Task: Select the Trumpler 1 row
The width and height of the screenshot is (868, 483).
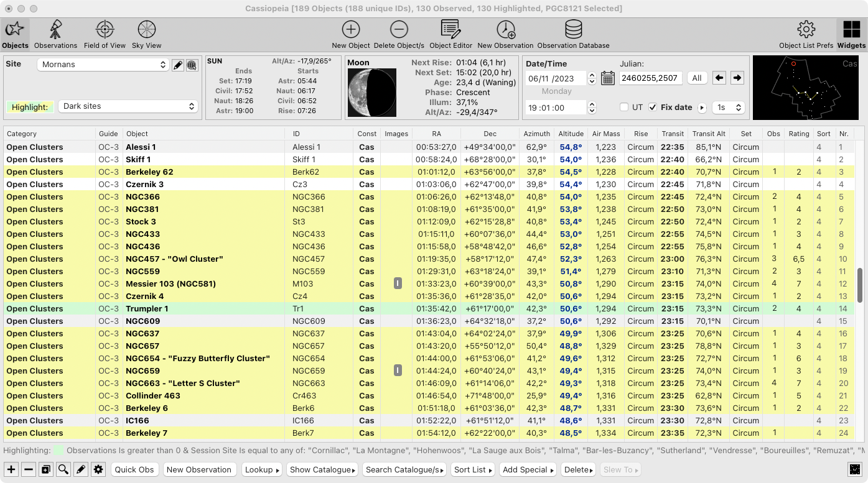Action: point(429,308)
